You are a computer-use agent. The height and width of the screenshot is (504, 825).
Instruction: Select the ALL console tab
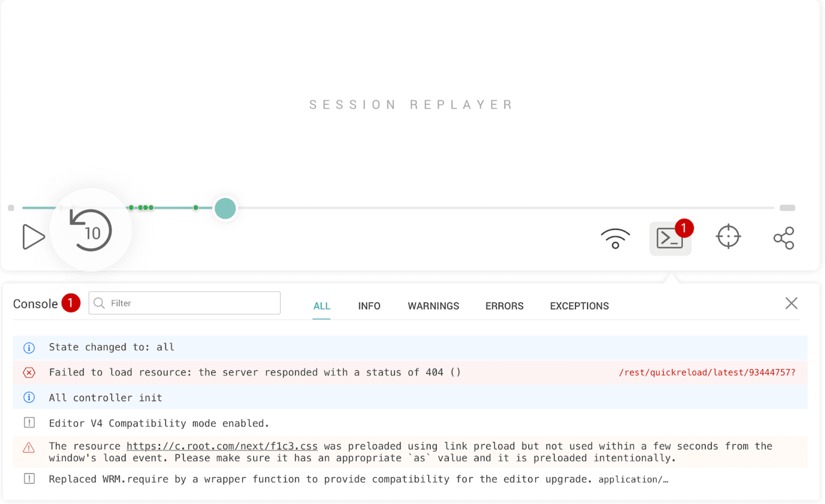pyautogui.click(x=322, y=306)
